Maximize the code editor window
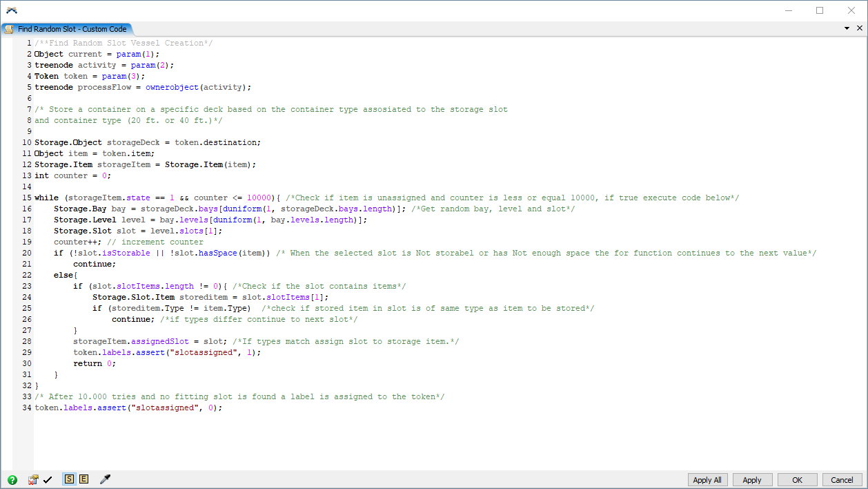This screenshot has height=489, width=868. (x=820, y=10)
